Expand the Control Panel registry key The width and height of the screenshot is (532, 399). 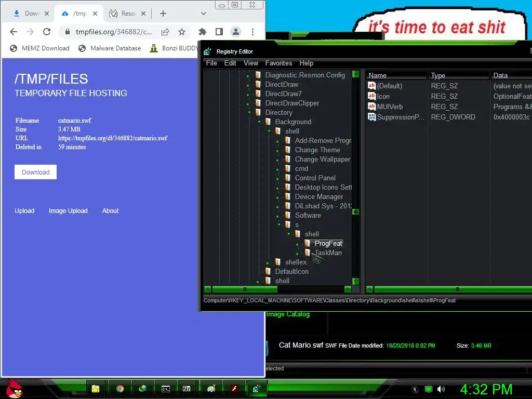[x=277, y=179]
